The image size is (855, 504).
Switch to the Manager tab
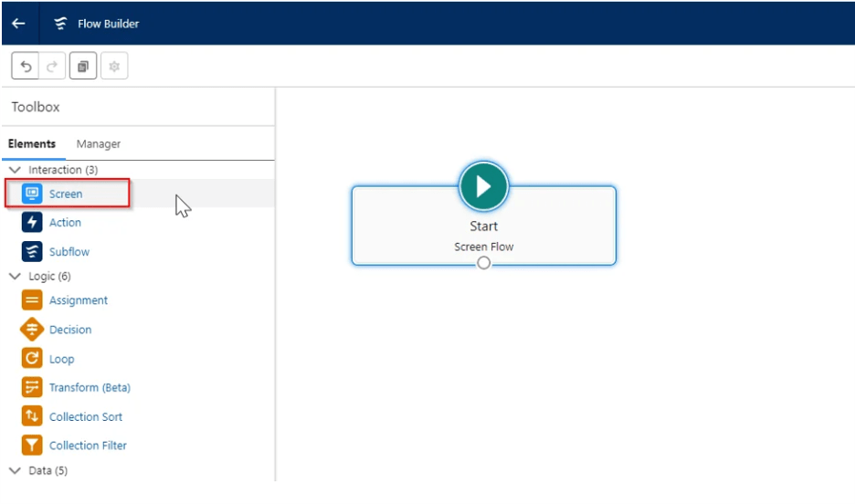99,144
